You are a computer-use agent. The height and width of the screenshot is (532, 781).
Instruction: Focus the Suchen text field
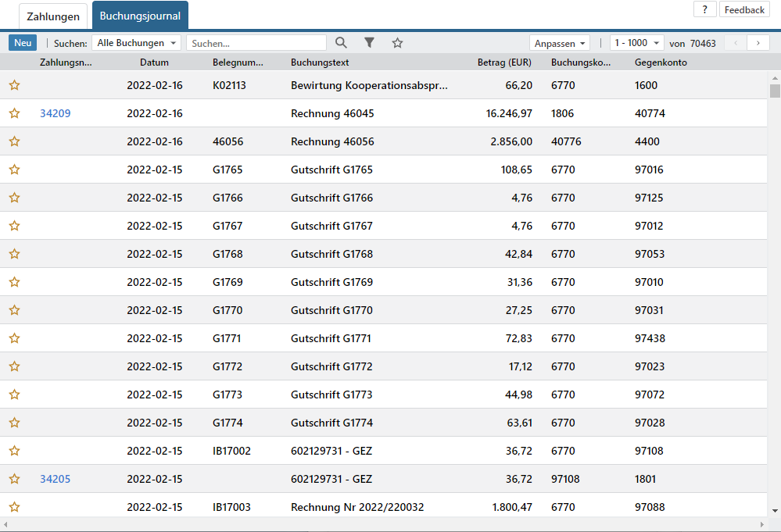256,43
